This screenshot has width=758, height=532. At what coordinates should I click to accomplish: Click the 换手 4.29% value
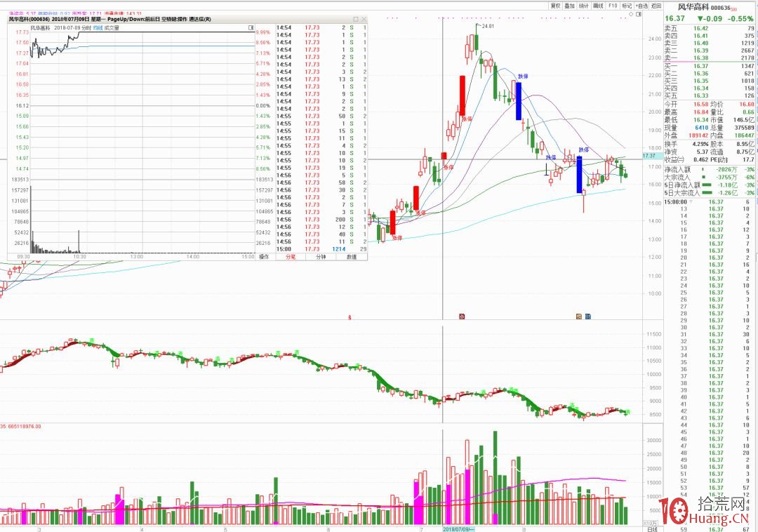pyautogui.click(x=700, y=144)
